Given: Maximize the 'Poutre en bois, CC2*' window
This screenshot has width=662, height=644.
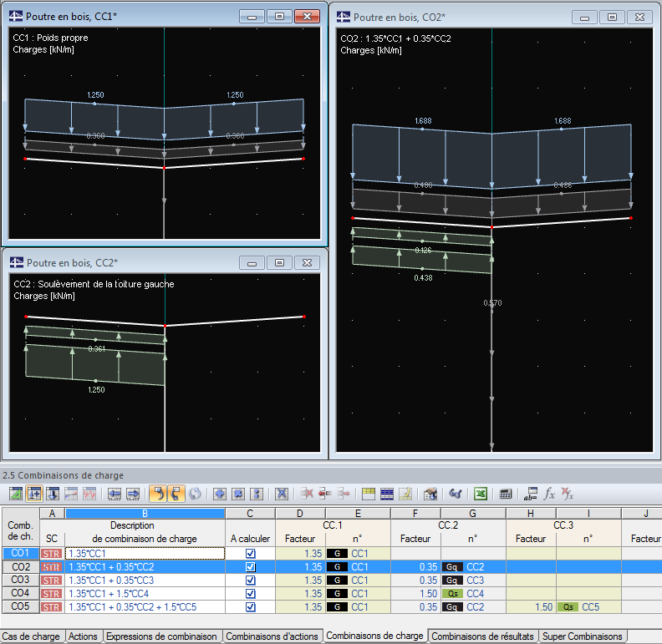Looking at the screenshot, I should coord(279,262).
